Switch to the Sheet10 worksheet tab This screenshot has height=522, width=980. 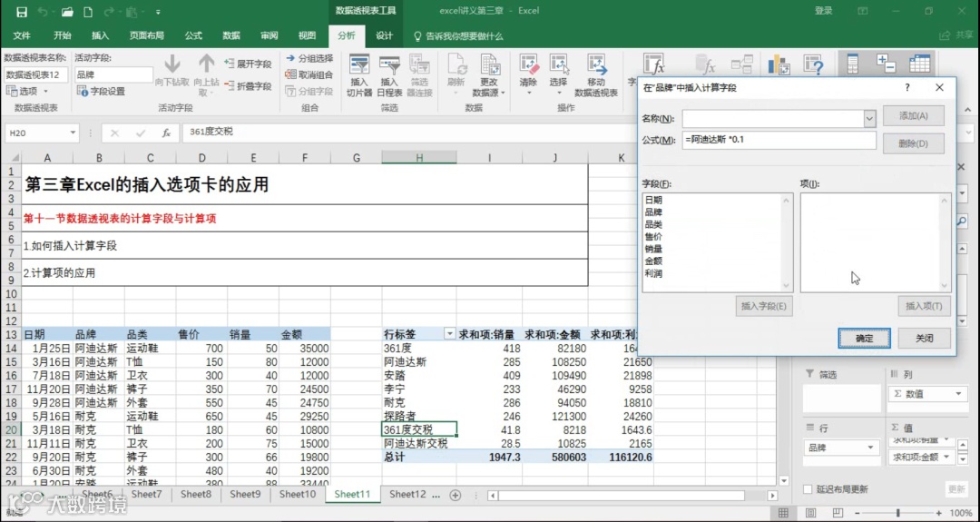pyautogui.click(x=298, y=495)
